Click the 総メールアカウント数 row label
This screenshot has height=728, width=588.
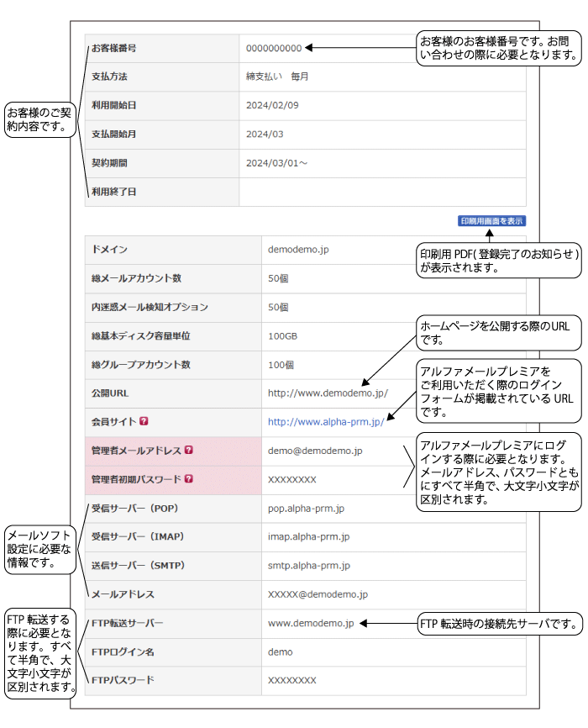click(136, 278)
